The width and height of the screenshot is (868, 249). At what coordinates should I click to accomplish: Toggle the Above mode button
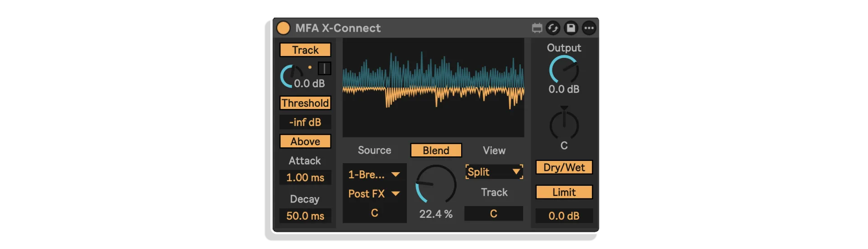tap(305, 141)
